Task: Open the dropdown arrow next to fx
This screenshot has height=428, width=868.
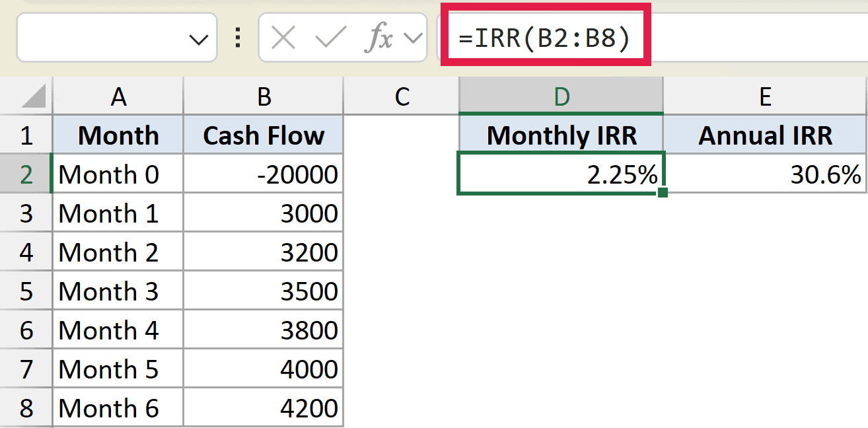Action: pos(413,39)
